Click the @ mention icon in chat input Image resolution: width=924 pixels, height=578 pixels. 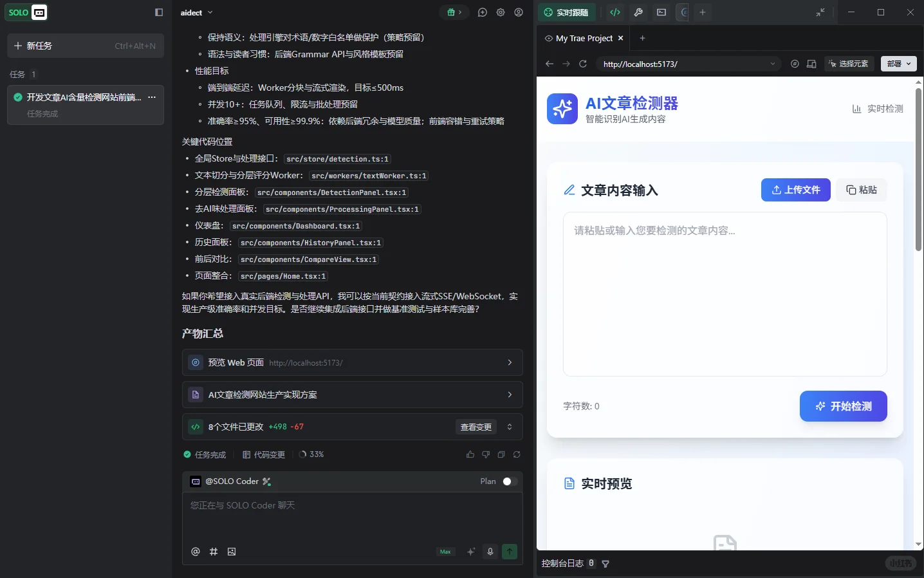[x=196, y=552]
